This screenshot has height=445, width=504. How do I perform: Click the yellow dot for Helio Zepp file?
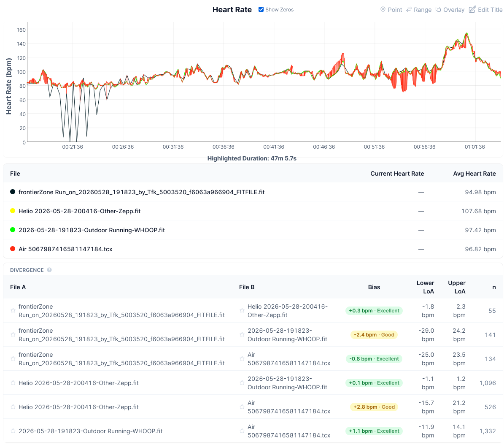coord(13,211)
